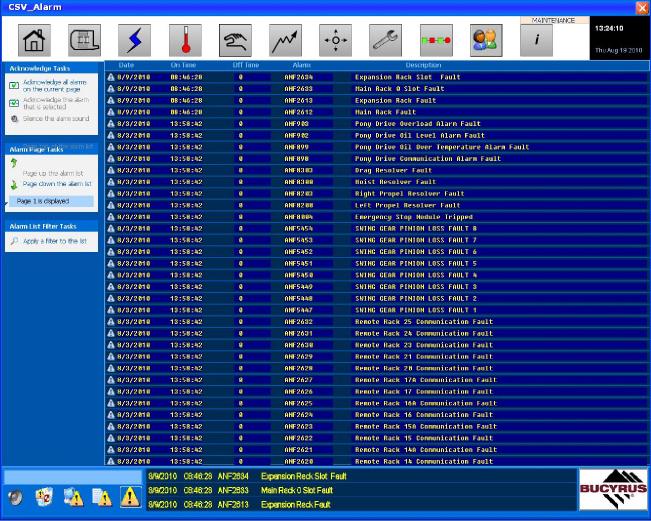Click ANF2613 entry in the bottom alarm banner
Image resolution: width=651 pixels, height=521 pixels.
coord(361,505)
